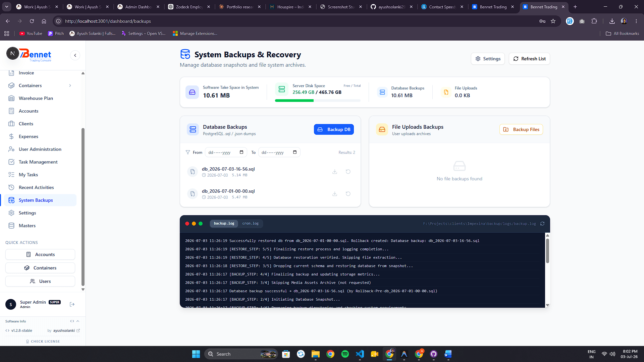Click the Bennet Trading Console logo
The height and width of the screenshot is (362, 644).
tap(35, 55)
